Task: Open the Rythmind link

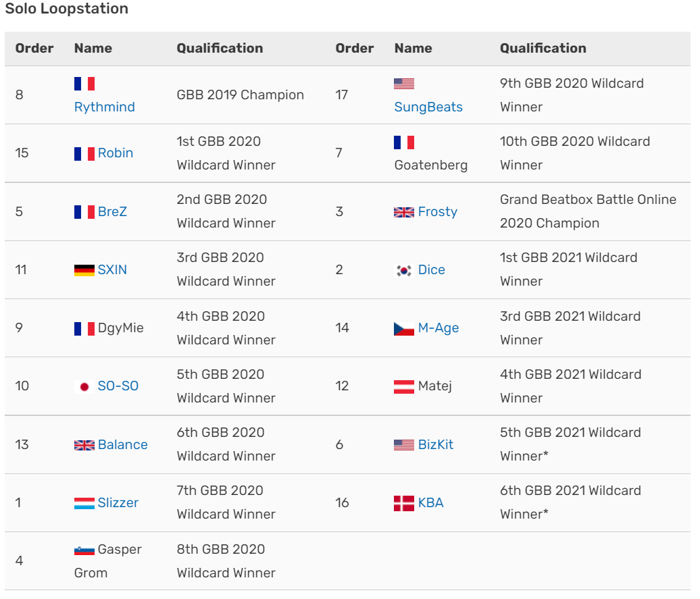Action: click(x=105, y=107)
